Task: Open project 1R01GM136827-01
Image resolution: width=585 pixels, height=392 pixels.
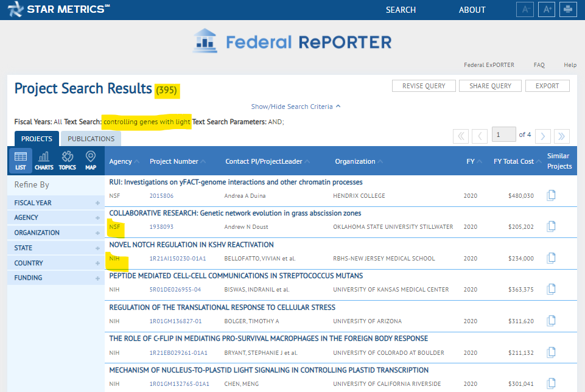Action: (x=175, y=321)
